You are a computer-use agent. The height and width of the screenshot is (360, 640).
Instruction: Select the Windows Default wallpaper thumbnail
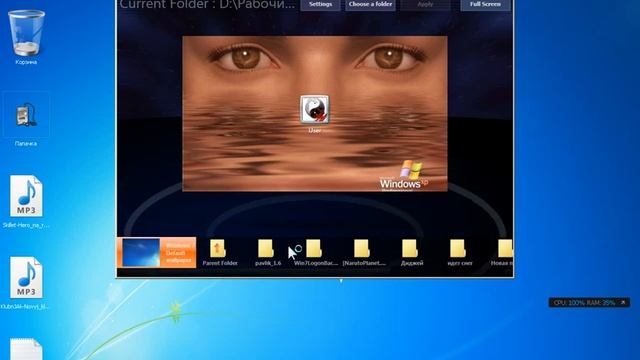[156, 253]
